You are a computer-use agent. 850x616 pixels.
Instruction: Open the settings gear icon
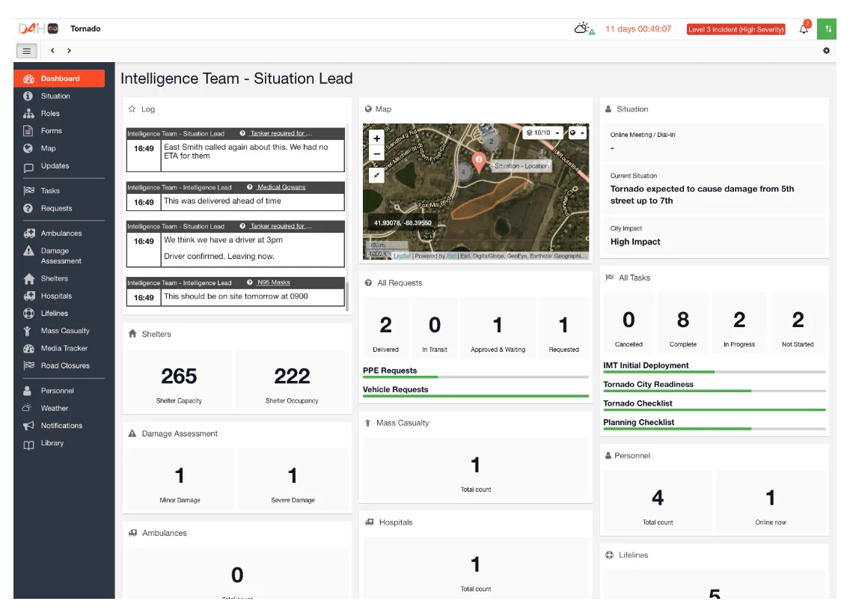(x=826, y=50)
